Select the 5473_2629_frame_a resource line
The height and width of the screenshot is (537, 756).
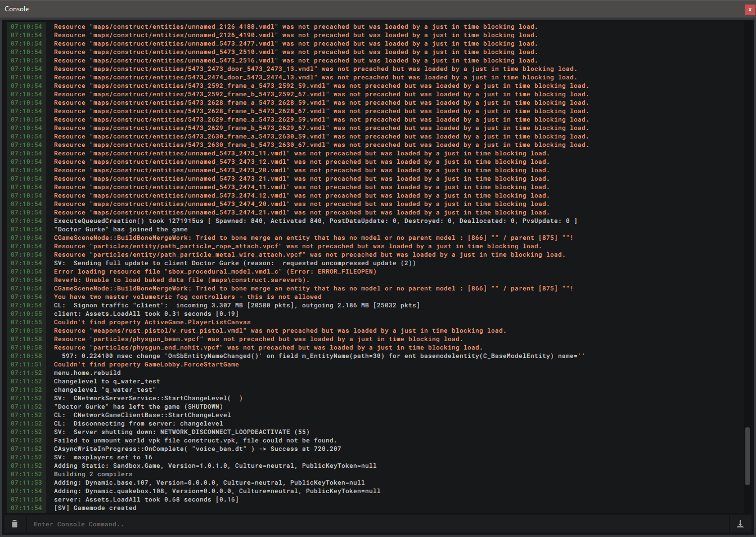point(322,119)
